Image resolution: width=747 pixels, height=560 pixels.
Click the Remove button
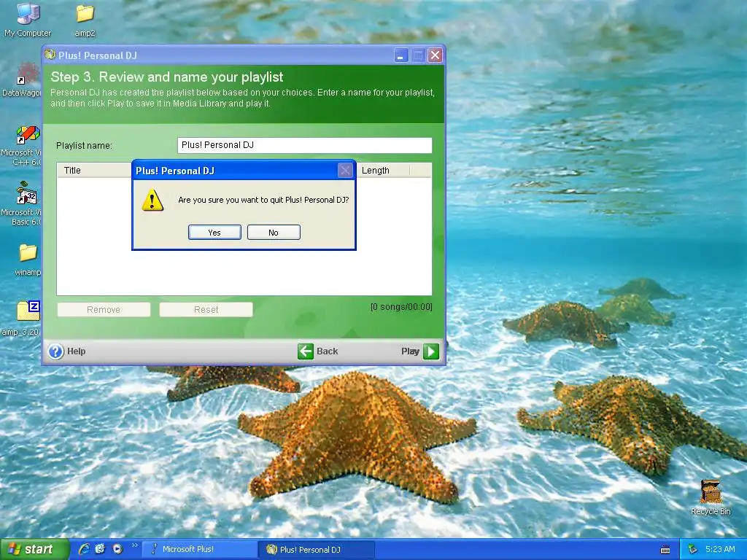104,309
